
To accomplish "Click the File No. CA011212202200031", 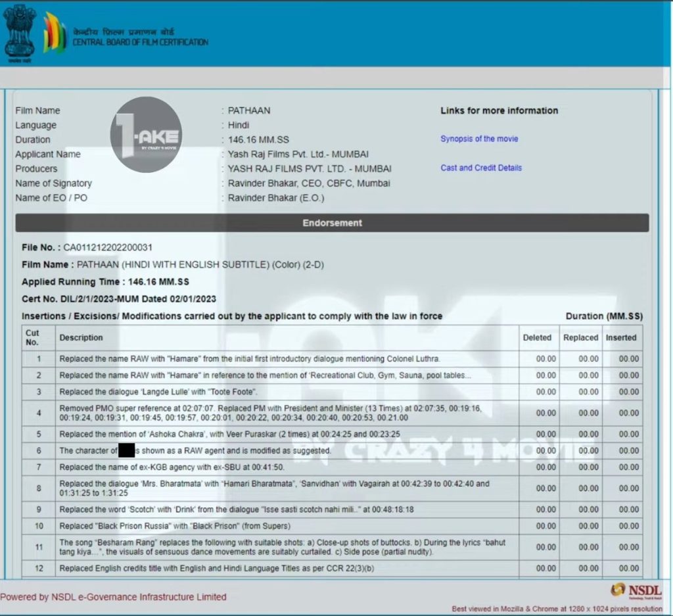I will pos(87,247).
